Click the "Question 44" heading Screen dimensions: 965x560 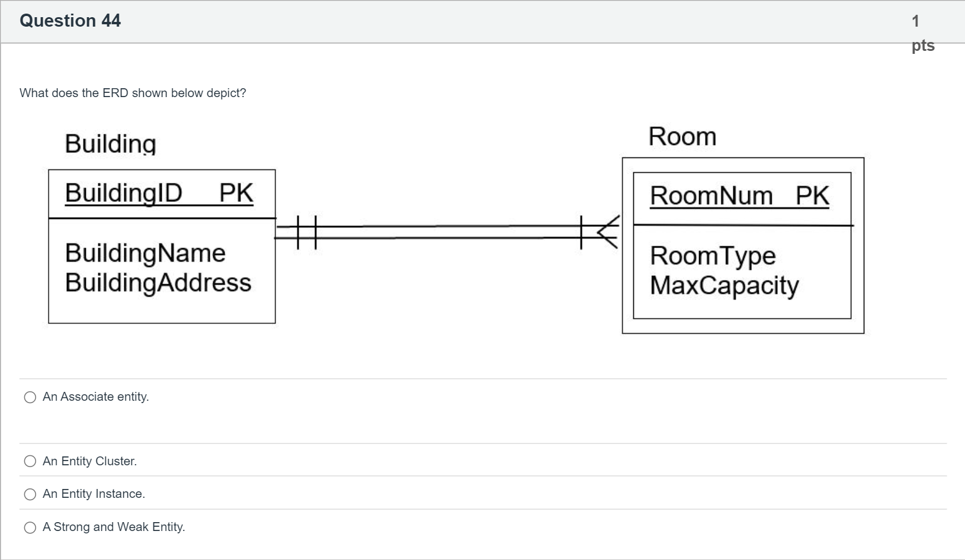pyautogui.click(x=70, y=21)
